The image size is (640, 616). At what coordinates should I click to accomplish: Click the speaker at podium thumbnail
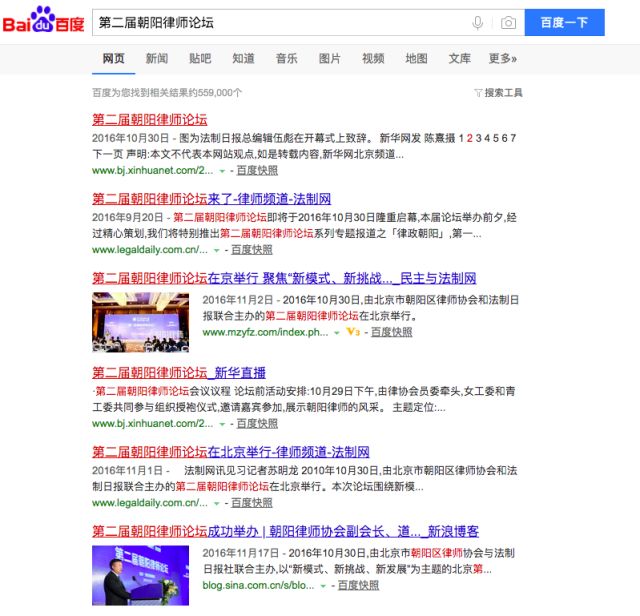coord(140,575)
